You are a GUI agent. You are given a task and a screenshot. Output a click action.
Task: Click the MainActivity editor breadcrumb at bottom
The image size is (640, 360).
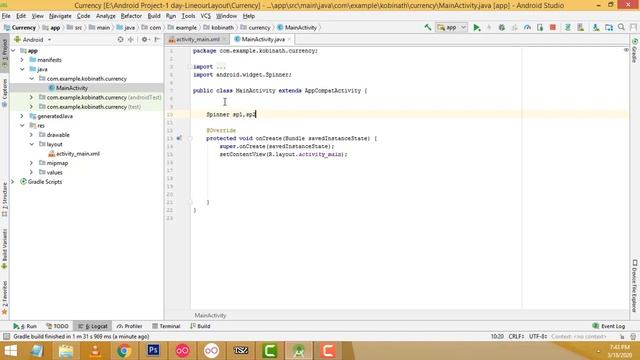pos(210,316)
